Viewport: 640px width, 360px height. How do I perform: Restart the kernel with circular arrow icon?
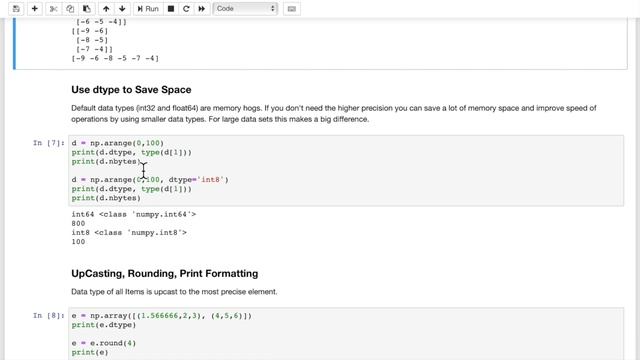tap(186, 9)
